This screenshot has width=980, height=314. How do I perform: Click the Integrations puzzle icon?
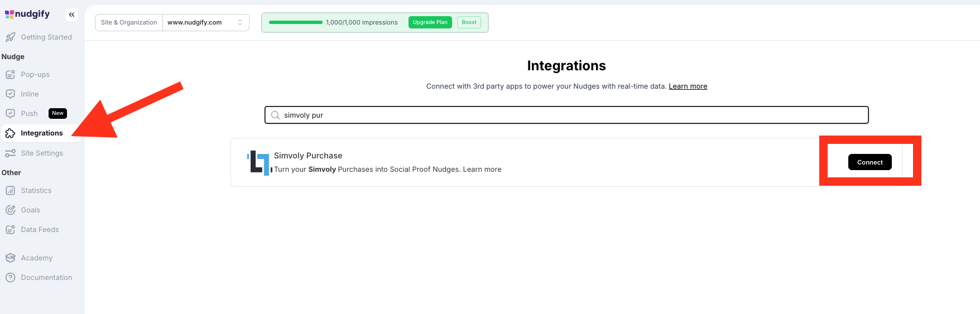coord(10,133)
